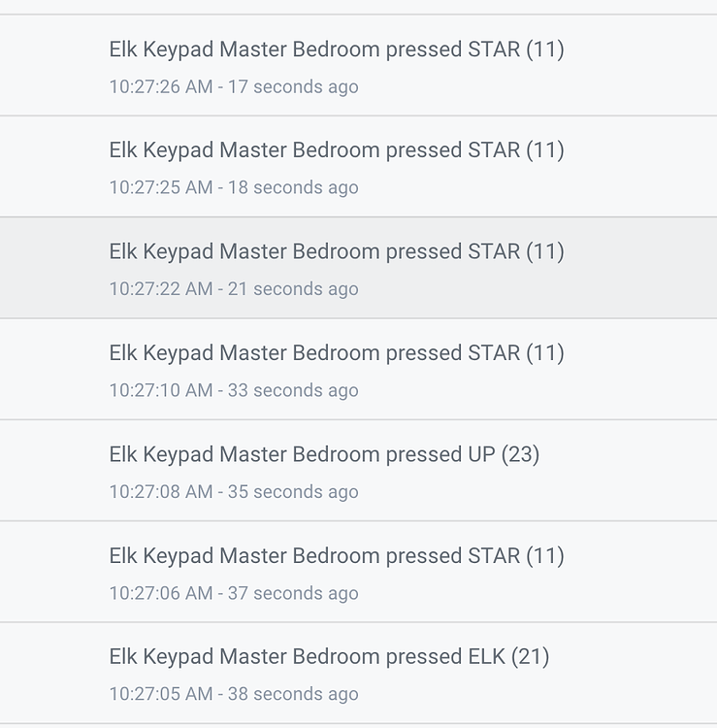Open Elk Keypad Master Bedroom link in the 10:27:10 AM entry
This screenshot has width=717, height=728.
click(x=244, y=353)
